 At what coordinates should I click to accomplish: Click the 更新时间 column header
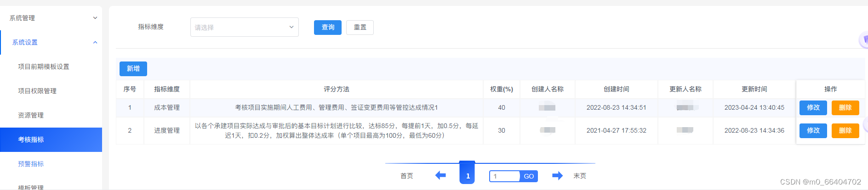pos(754,89)
